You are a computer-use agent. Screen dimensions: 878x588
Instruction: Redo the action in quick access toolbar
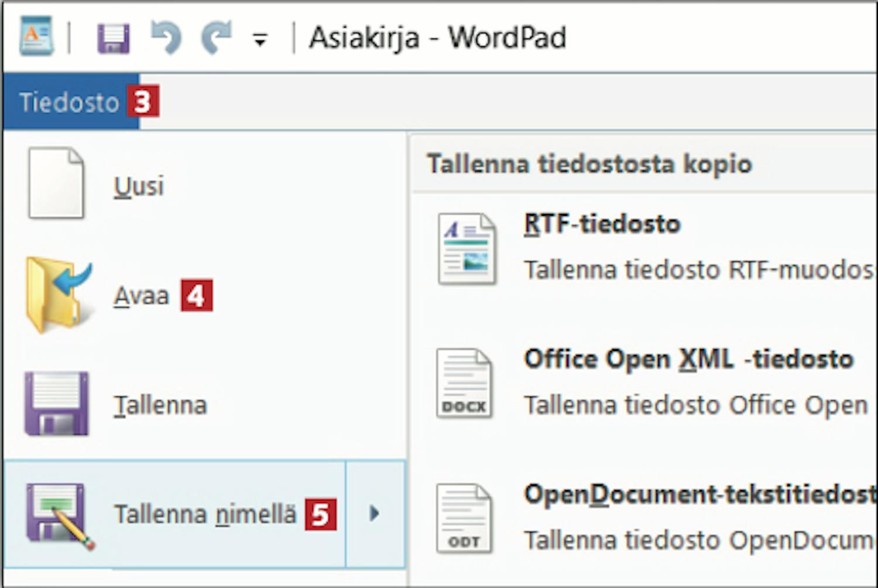pyautogui.click(x=216, y=37)
